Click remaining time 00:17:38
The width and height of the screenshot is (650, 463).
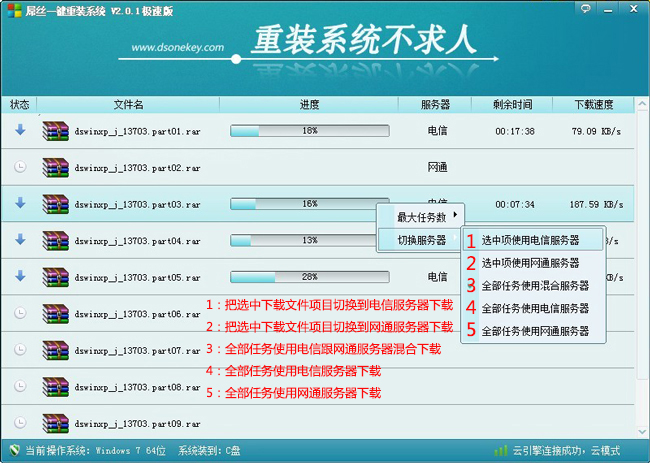point(515,131)
